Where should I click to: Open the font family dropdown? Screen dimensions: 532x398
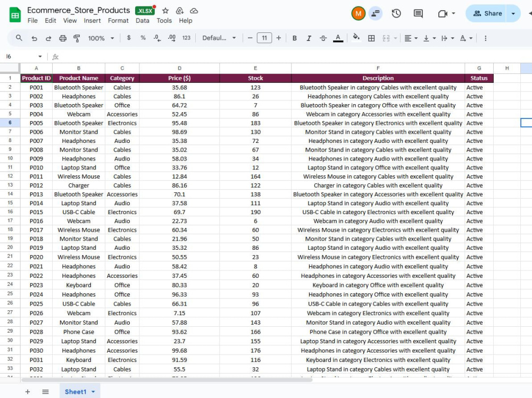coord(219,38)
